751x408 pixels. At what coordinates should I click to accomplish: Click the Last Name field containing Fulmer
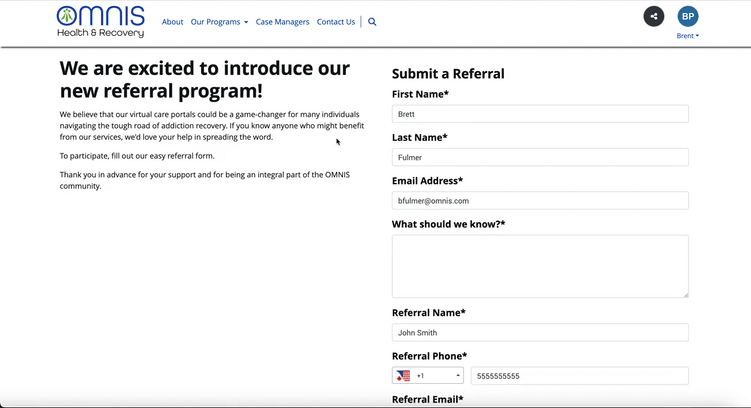click(540, 157)
